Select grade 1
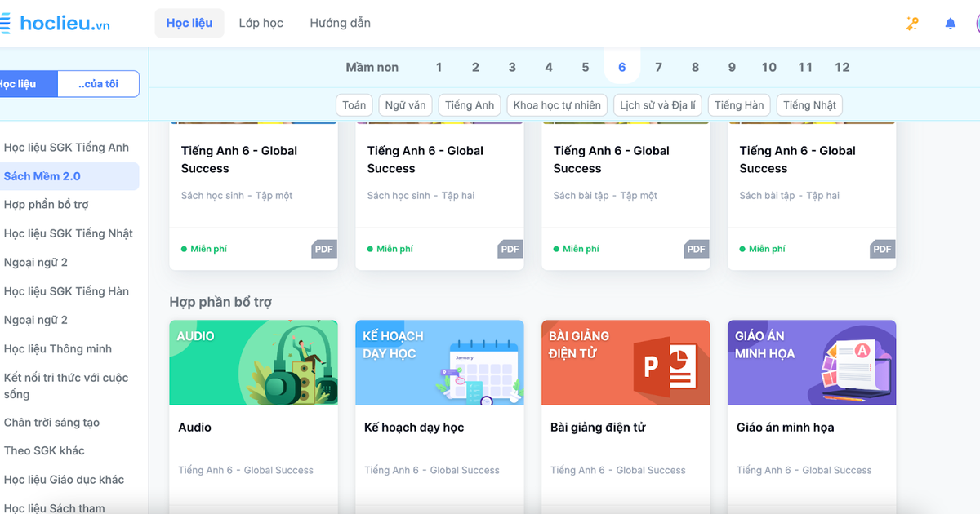Screen dimensions: 980x514 point(439,67)
